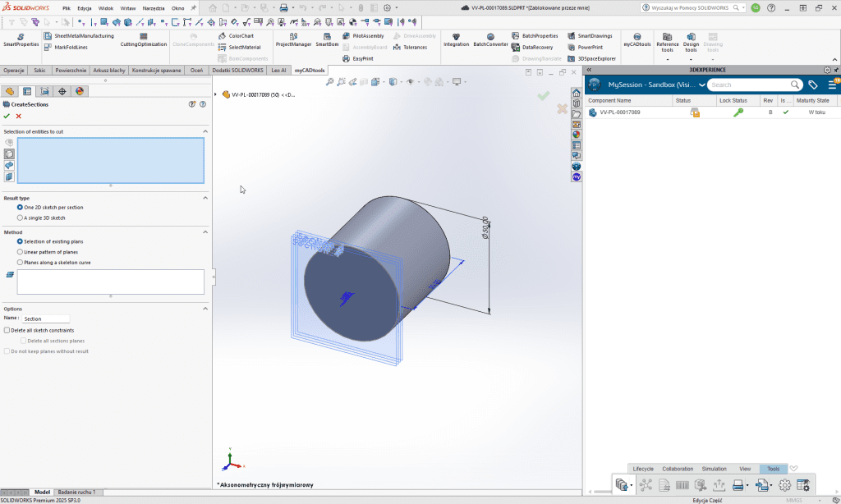The width and height of the screenshot is (841, 504).
Task: Open CuttingOptimization tool
Action: (x=143, y=39)
